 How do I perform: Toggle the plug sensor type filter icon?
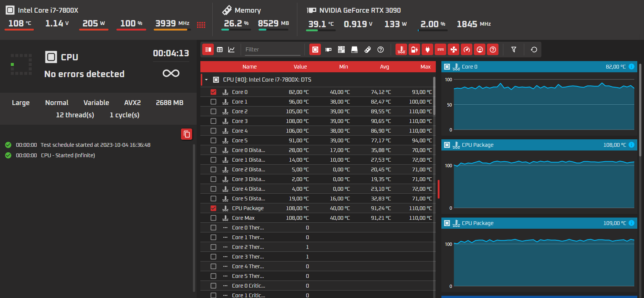tap(428, 50)
